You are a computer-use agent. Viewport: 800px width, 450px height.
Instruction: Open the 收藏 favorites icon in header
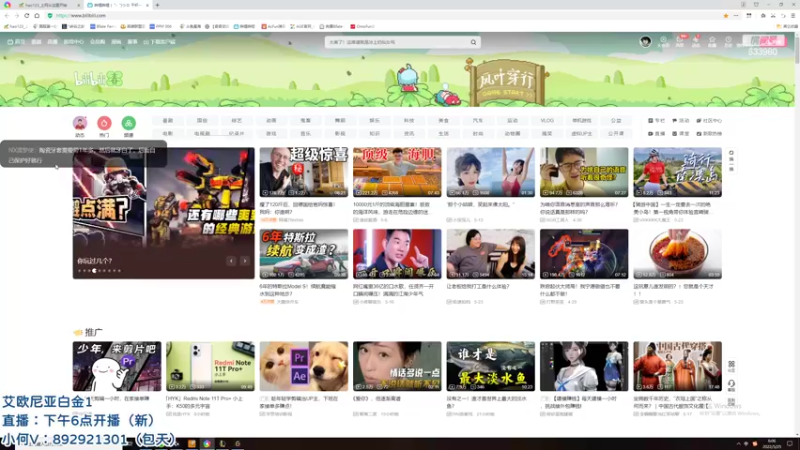click(x=712, y=41)
